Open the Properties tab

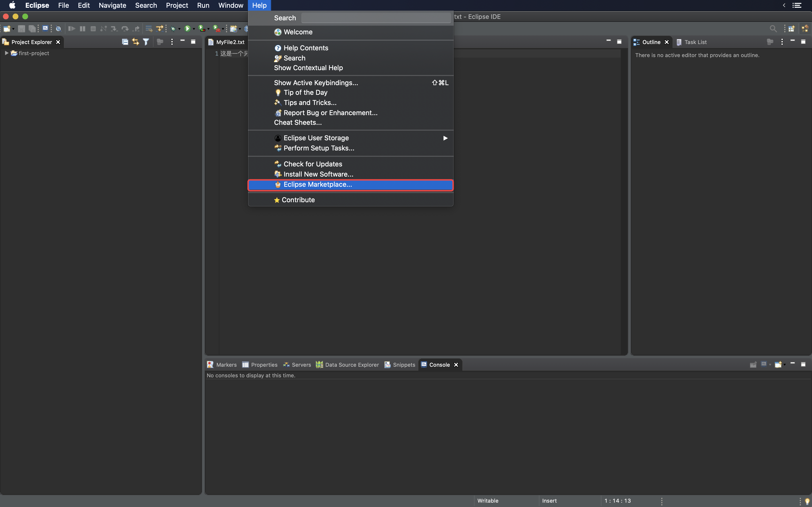[x=260, y=365]
